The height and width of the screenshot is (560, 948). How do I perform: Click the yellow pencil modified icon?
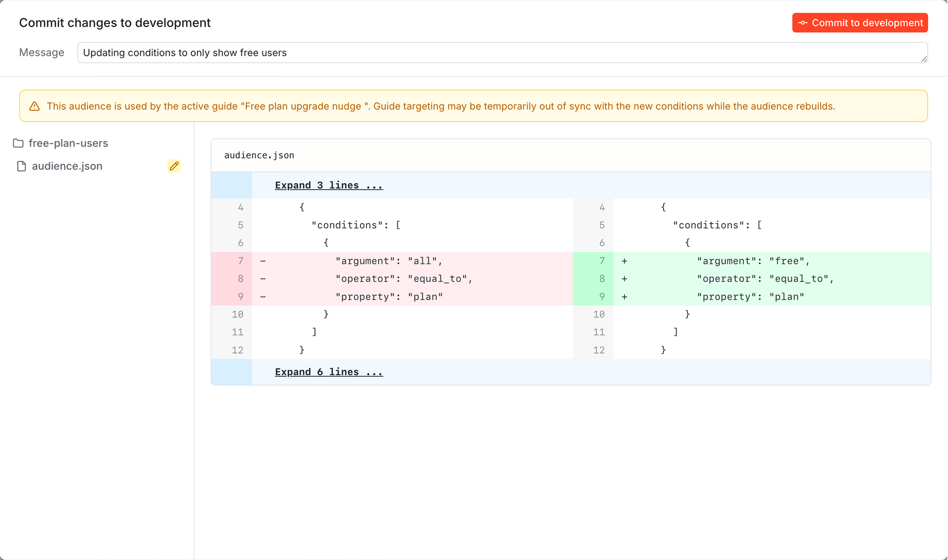point(174,166)
